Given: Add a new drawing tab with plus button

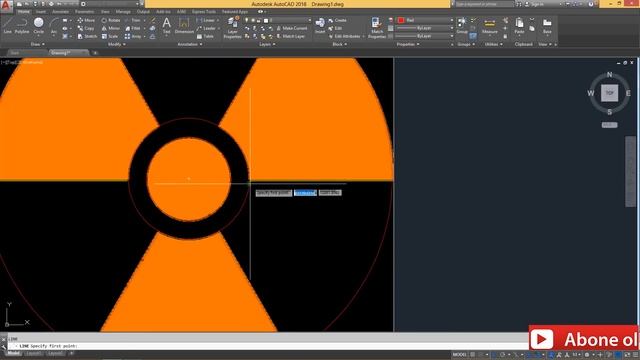Looking at the screenshot, I should (x=95, y=53).
